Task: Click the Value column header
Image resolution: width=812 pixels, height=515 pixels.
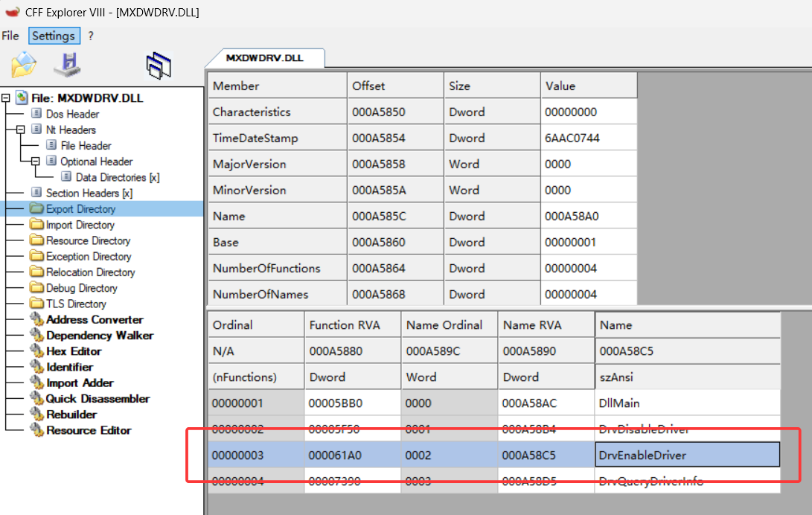Action: (589, 86)
